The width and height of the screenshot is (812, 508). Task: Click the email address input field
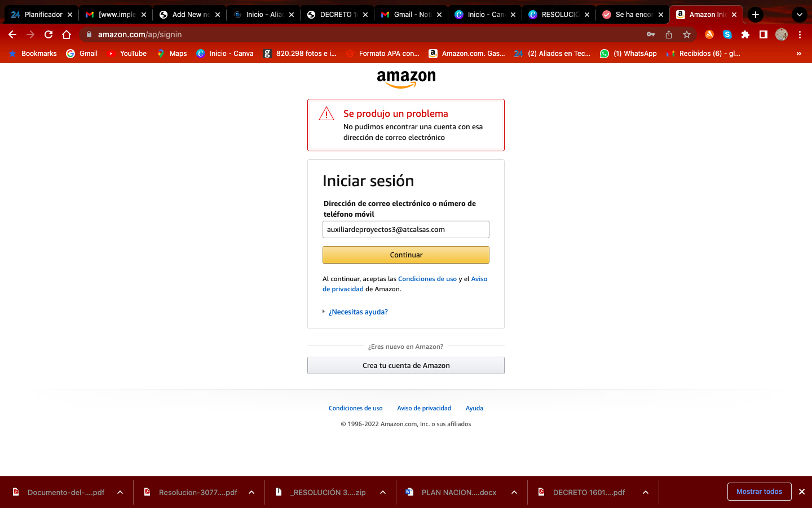point(406,229)
